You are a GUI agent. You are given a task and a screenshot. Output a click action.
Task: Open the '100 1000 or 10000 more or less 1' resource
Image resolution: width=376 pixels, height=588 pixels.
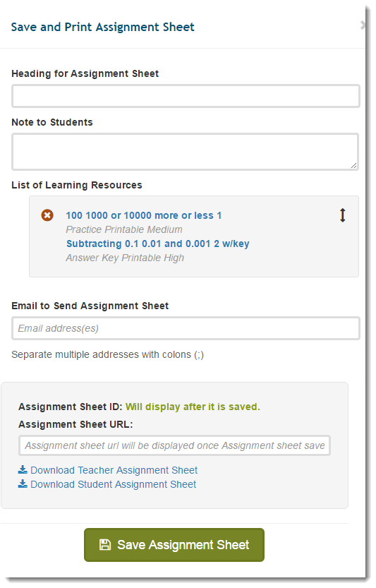pos(144,215)
